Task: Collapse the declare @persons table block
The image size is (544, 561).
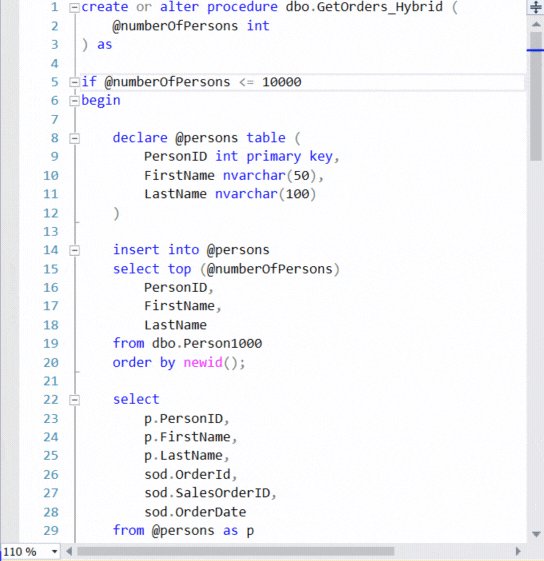Action: pyautogui.click(x=74, y=138)
